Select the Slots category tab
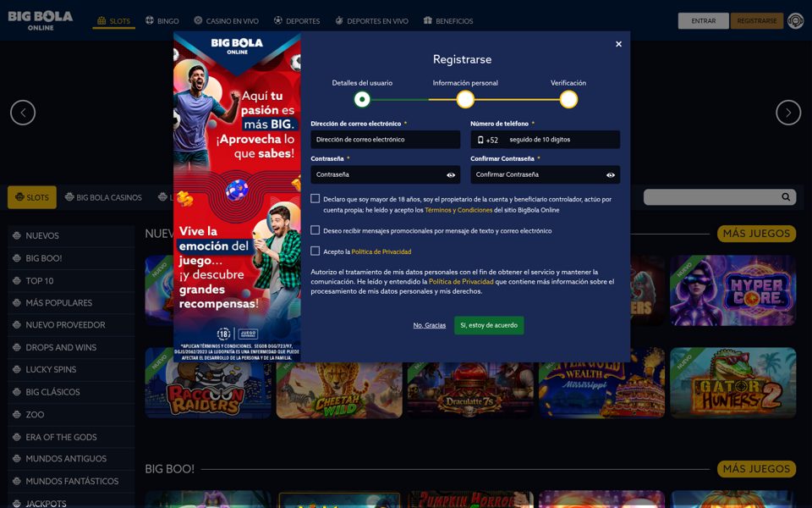812x508 pixels. click(32, 197)
